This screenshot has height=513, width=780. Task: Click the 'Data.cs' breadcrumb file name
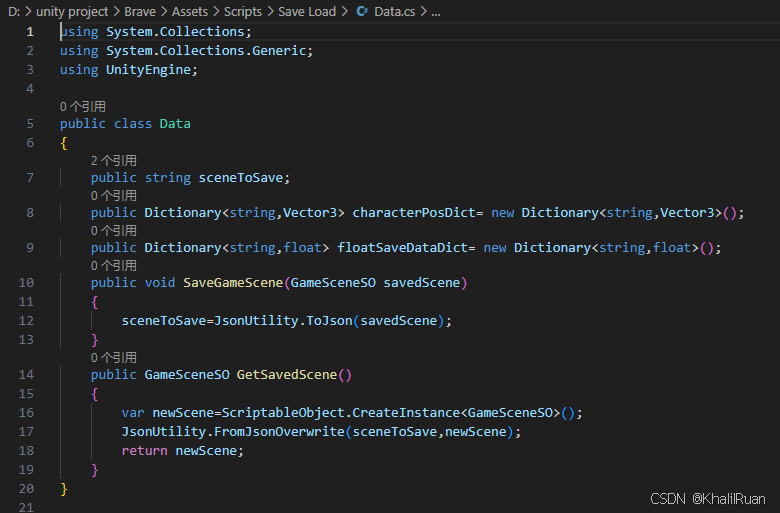coord(394,11)
